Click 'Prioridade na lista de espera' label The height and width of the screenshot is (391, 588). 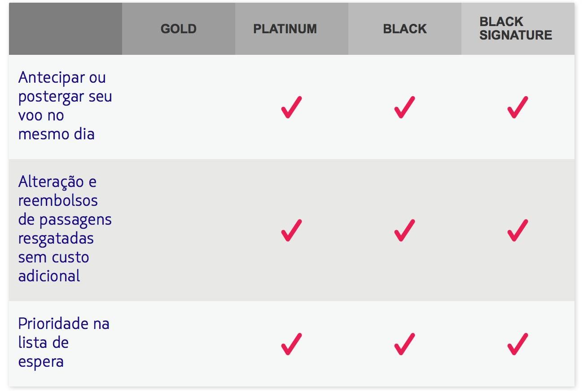point(64,342)
